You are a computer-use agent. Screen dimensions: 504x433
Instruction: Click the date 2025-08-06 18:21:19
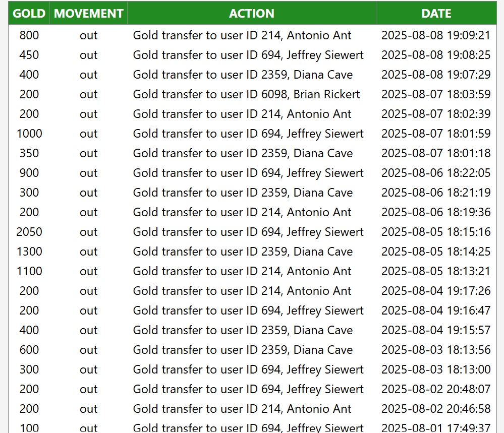tap(436, 193)
